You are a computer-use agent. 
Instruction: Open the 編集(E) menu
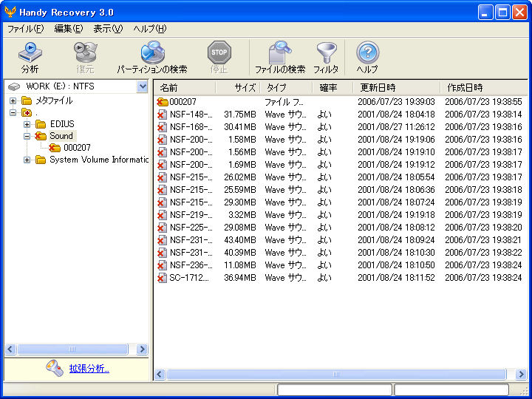69,29
